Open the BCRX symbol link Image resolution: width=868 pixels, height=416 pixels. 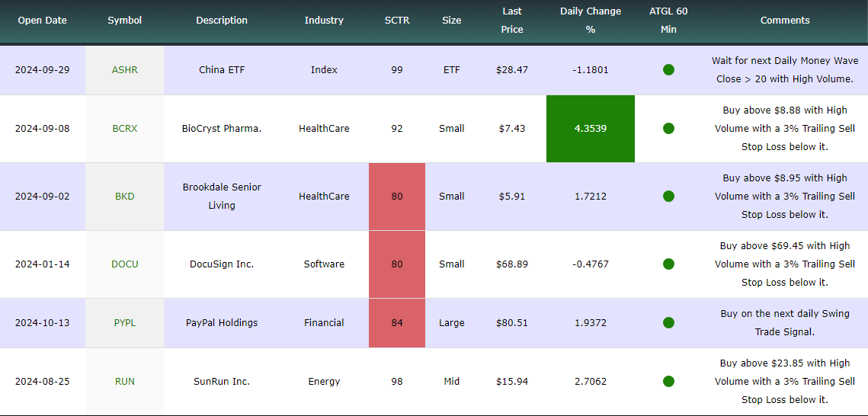pyautogui.click(x=124, y=128)
